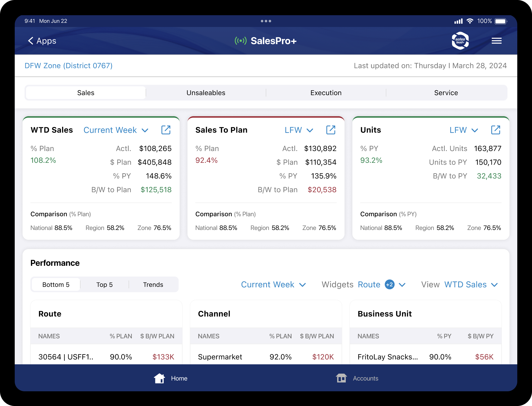Open the Sales To Plan card externally
Screen dimensions: 532x406
331,130
